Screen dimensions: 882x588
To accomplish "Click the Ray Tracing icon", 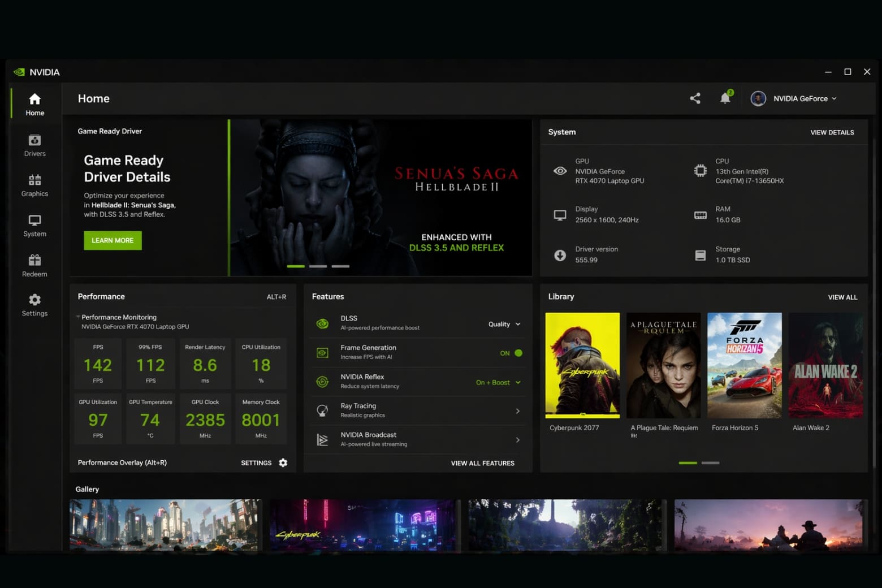I will tap(322, 410).
